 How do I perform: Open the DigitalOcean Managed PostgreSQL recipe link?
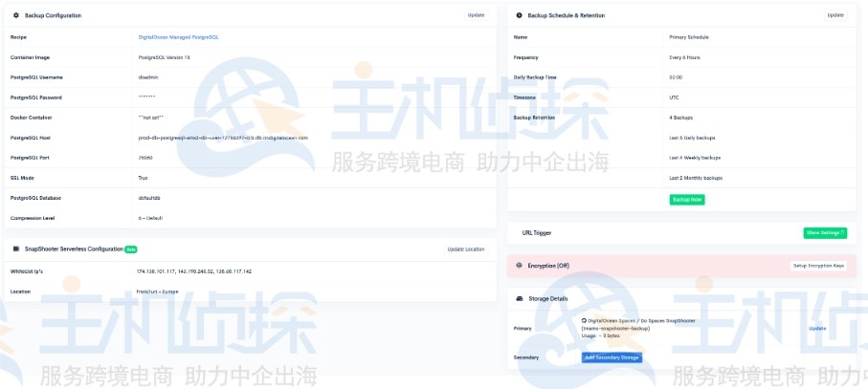coord(178,37)
